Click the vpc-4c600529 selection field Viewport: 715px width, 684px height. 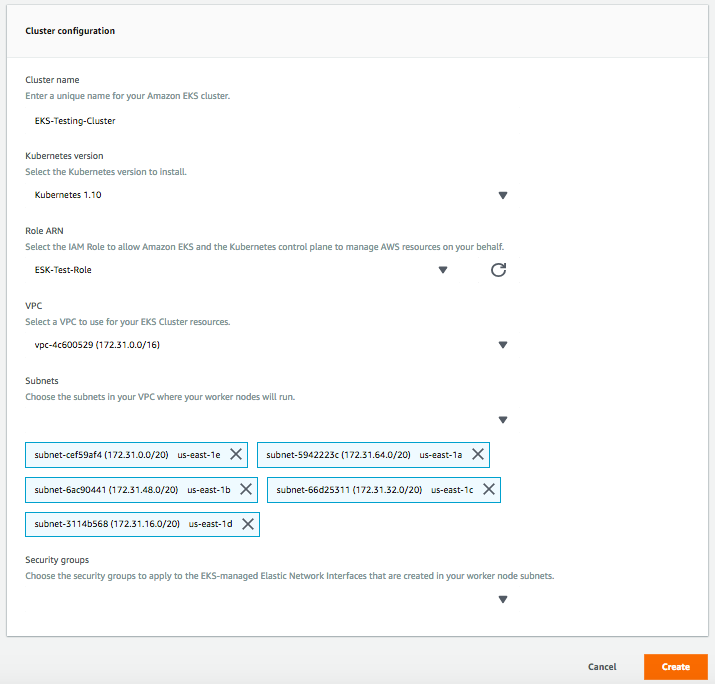click(272, 345)
